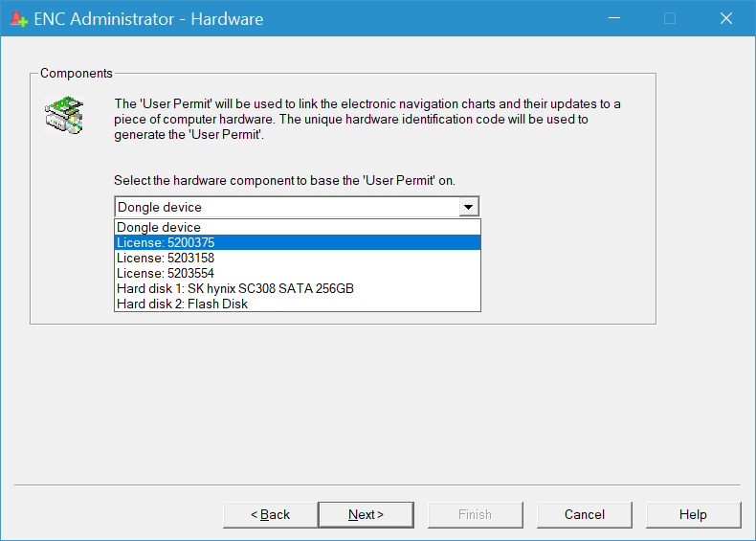The height and width of the screenshot is (541, 756).
Task: Click the disabled maximize button
Action: (670, 18)
